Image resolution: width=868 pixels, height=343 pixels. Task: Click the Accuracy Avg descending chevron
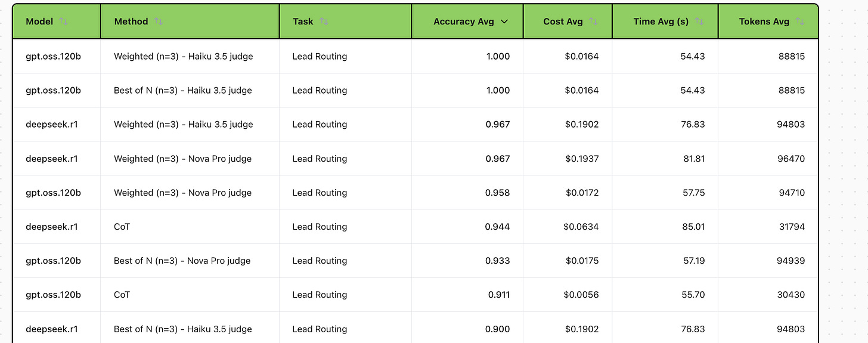(504, 21)
